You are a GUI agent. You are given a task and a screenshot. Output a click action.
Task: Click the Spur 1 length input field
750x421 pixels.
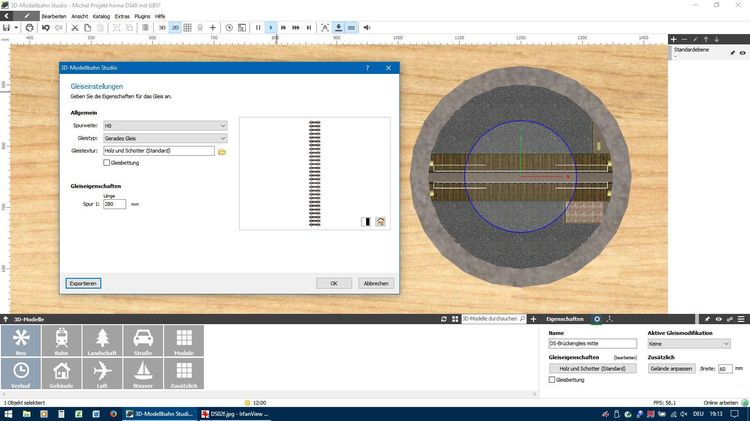[114, 204]
